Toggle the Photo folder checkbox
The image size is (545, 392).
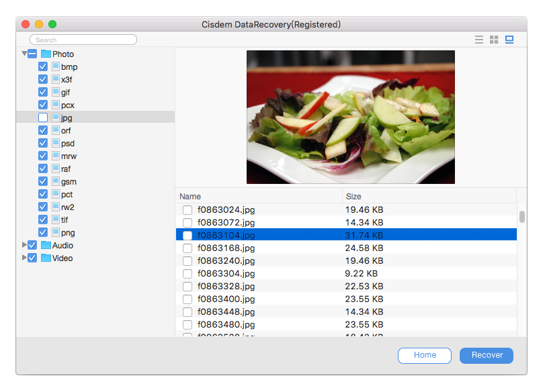(x=32, y=54)
